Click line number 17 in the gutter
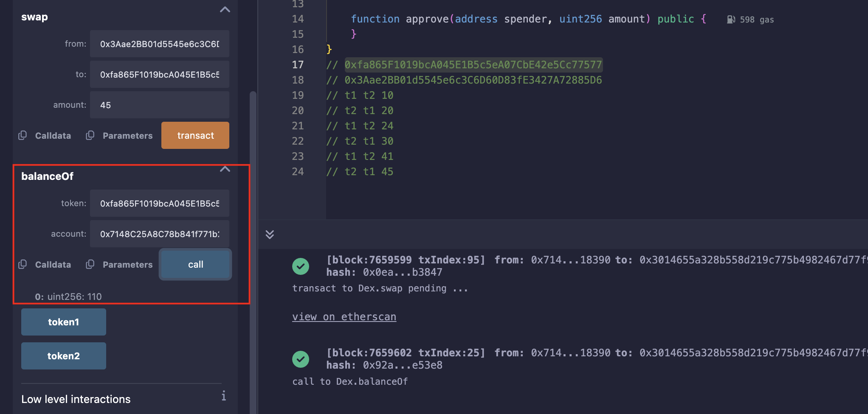Image resolution: width=868 pixels, height=414 pixels. (x=298, y=65)
